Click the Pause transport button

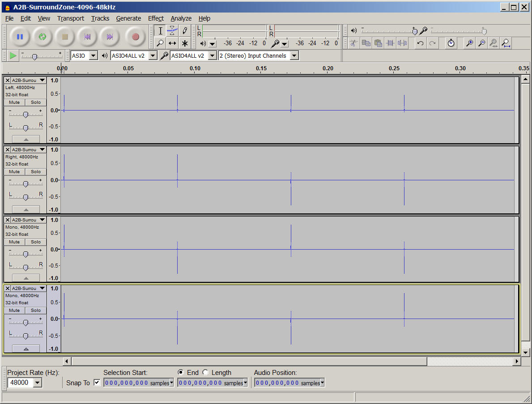(20, 37)
